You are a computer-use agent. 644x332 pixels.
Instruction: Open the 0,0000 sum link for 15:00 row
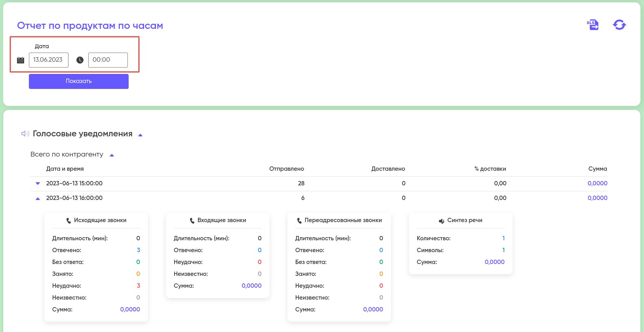point(597,183)
